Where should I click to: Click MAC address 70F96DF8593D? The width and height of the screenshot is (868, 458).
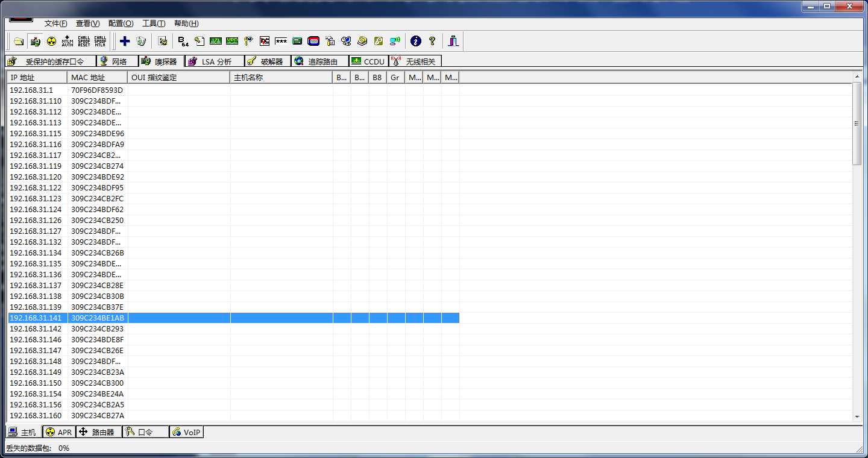tap(97, 90)
